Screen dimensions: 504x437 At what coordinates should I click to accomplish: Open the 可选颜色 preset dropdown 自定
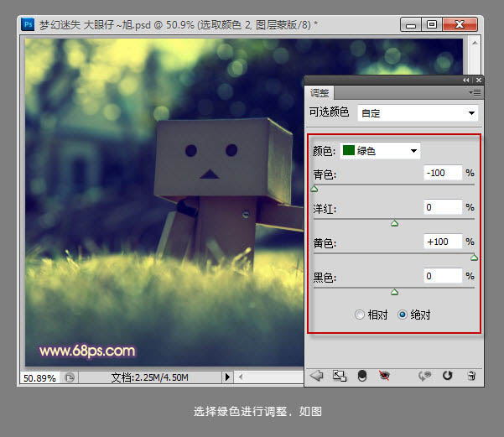pos(418,112)
